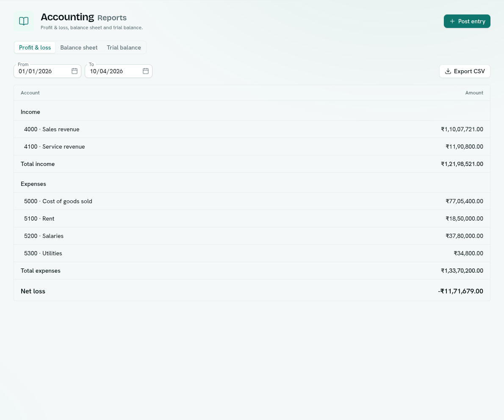Open the Balance sheet tab
Screen dimensions: 504x420
pyautogui.click(x=79, y=47)
